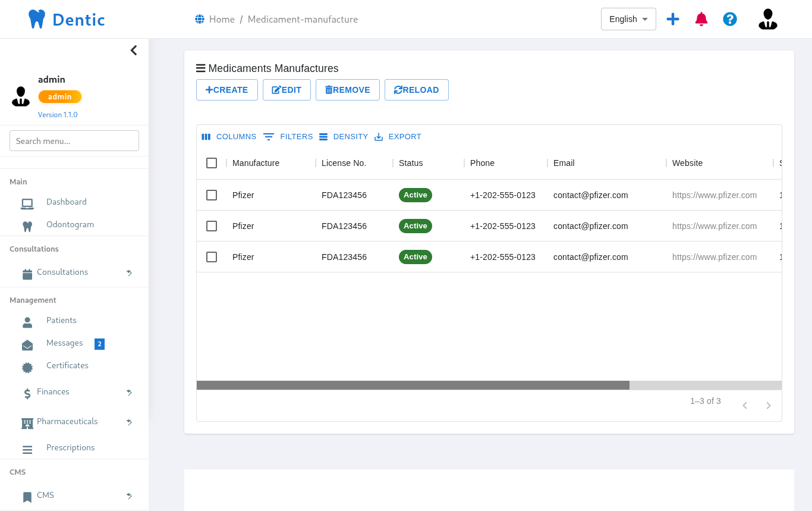812x511 pixels.
Task: Collapse the sidebar with the left chevron
Action: point(134,51)
